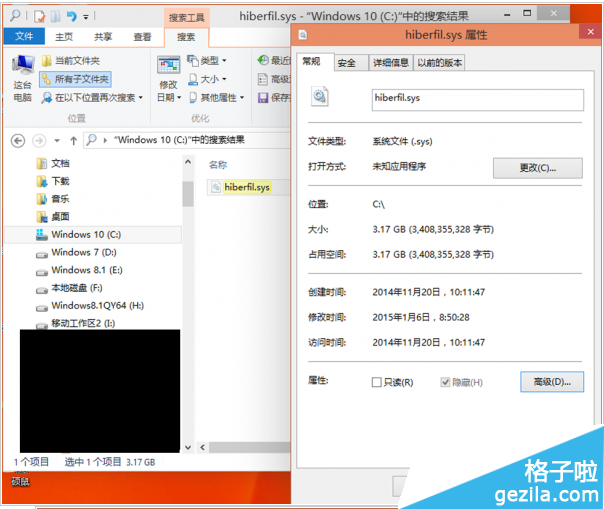604x509 pixels.
Task: Expand the address bar breadcrumb chevron
Action: click(105, 140)
